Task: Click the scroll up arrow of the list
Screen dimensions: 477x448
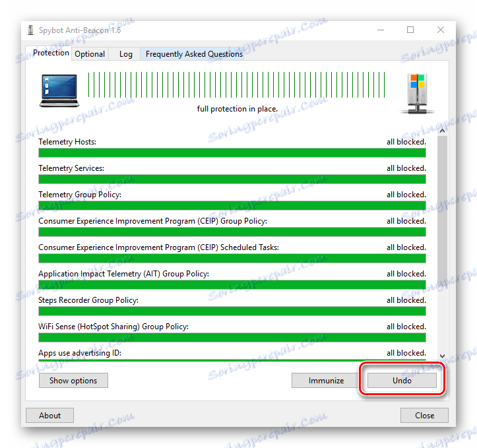Action: tap(442, 131)
